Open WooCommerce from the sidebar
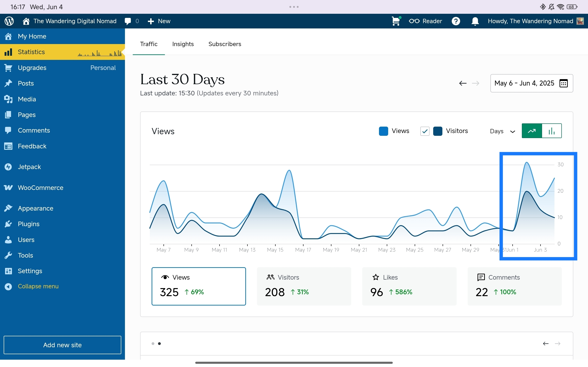Viewport: 588px width, 367px height. (x=40, y=187)
